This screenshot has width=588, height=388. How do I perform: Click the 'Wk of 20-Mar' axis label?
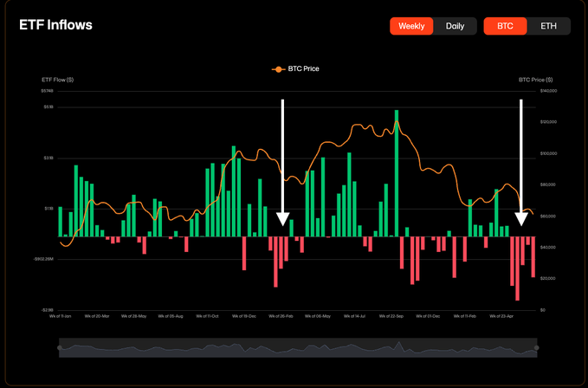tap(97, 316)
